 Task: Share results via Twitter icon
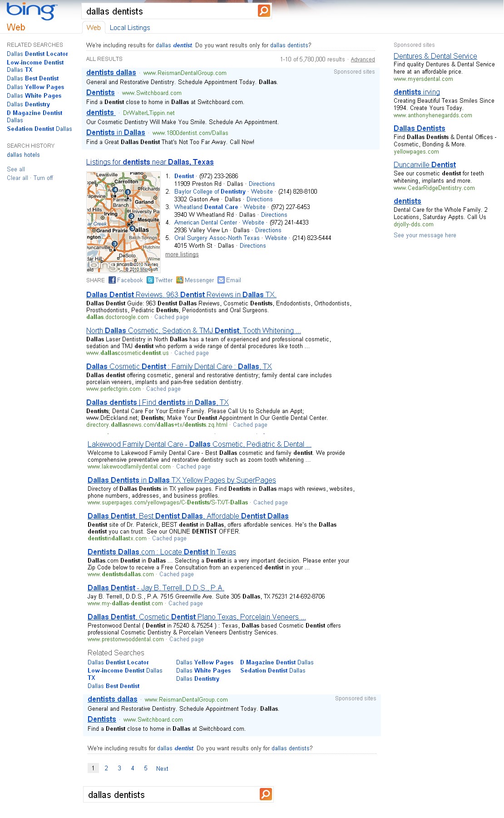(150, 280)
